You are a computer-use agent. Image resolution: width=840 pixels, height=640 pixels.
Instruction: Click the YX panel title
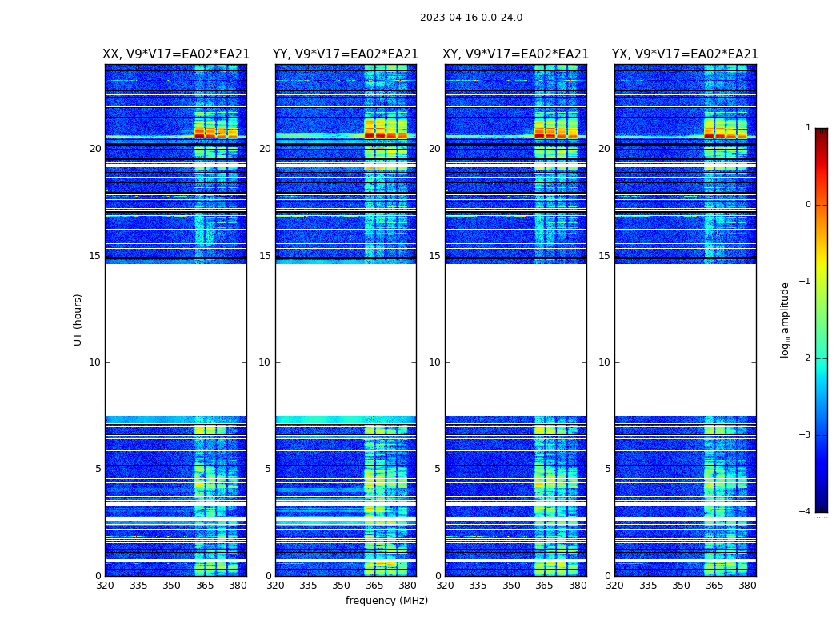(685, 54)
